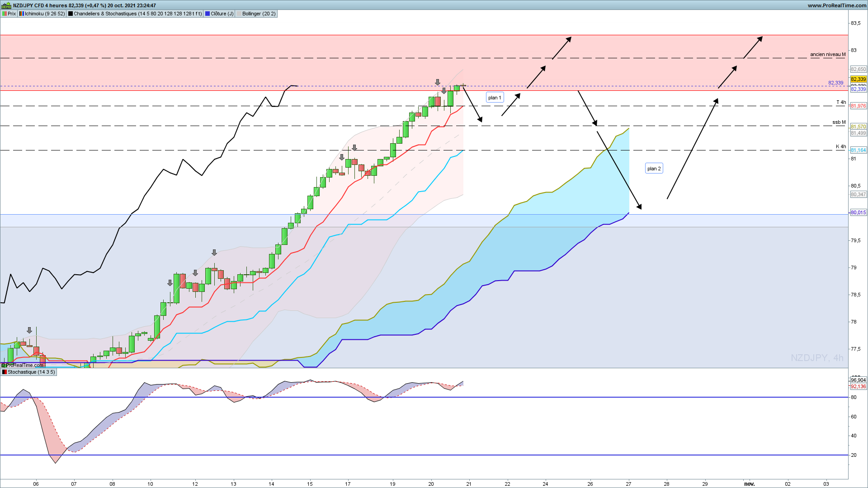Image resolution: width=868 pixels, height=488 pixels.
Task: Click the blue 82,339 label on the dashed line
Action: [x=835, y=83]
